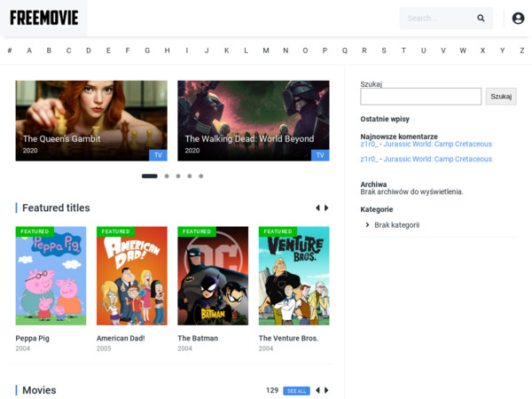Filter titles by letter W
Image resolution: width=532 pixels, height=399 pixels.
click(463, 51)
